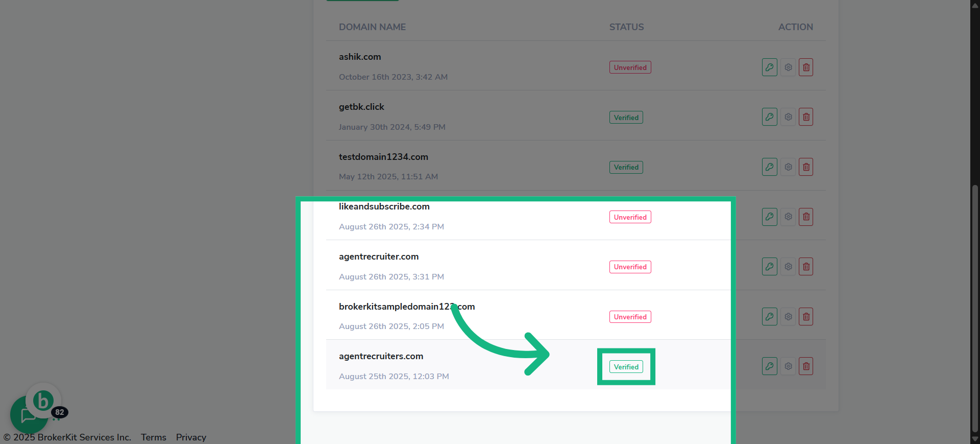Screen dimensions: 980x444
Task: Delete the ashik.com domain
Action: [806, 67]
